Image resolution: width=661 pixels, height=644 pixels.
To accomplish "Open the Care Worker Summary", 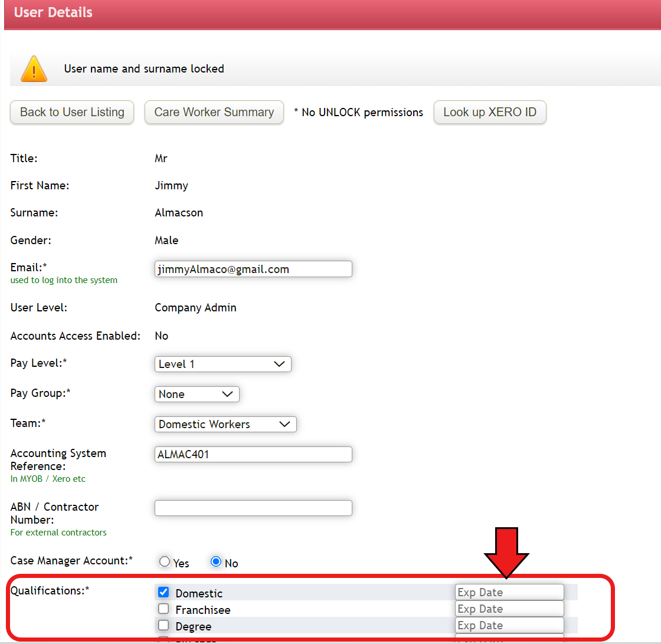I will pos(214,112).
